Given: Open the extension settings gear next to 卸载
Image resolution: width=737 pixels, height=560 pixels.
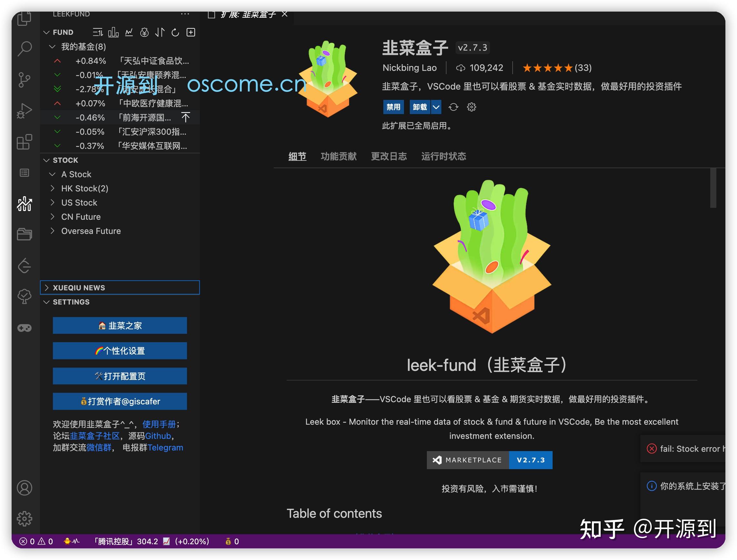Looking at the screenshot, I should [471, 107].
